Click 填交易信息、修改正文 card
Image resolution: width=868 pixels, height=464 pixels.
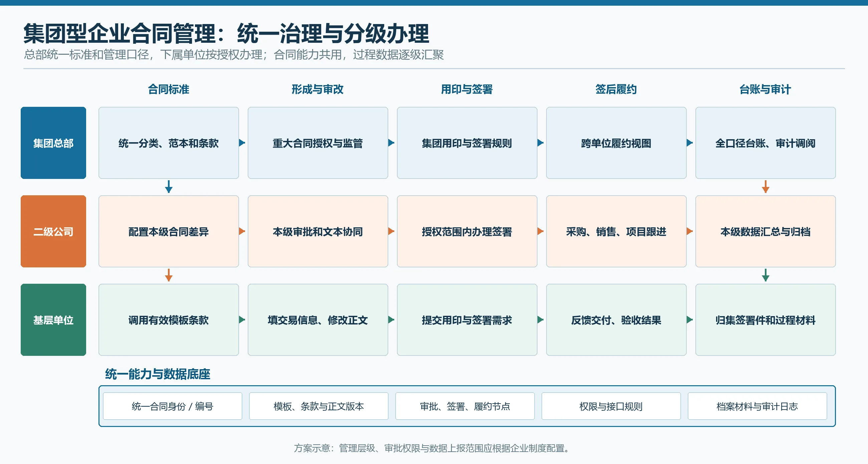coord(318,320)
